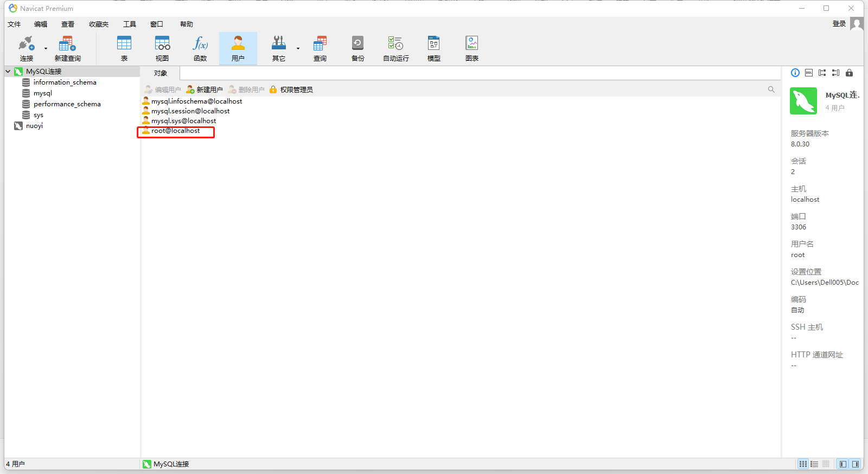Screen dimensions: 868x474
Task: Open the 查询 (Query) toolbar icon
Action: coord(320,48)
